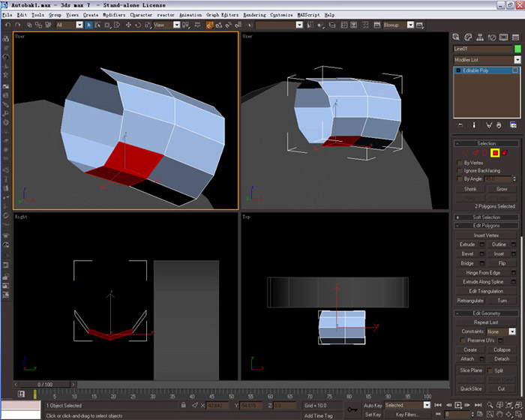Click the Grow selection button
525x420 pixels.
point(502,189)
